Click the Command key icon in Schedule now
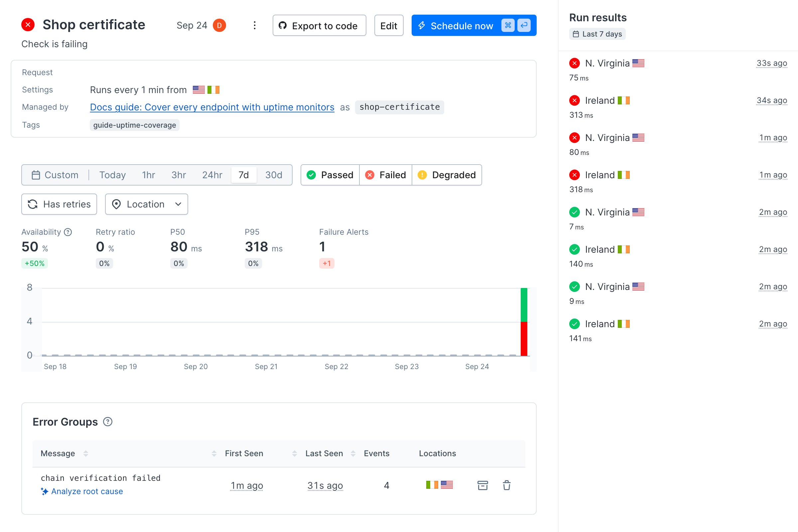Viewport: 798px width, 532px height. (508, 26)
